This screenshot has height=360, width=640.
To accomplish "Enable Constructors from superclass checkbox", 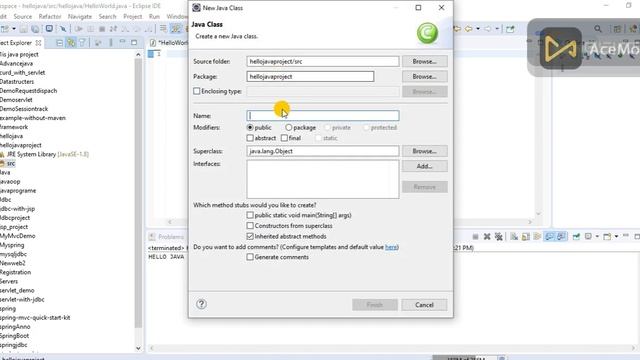I will (x=250, y=226).
